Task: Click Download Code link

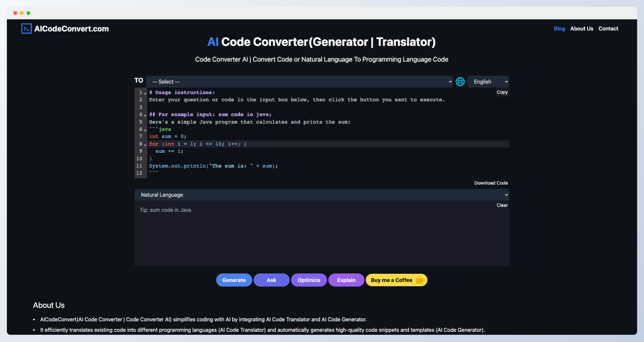Action: click(491, 183)
